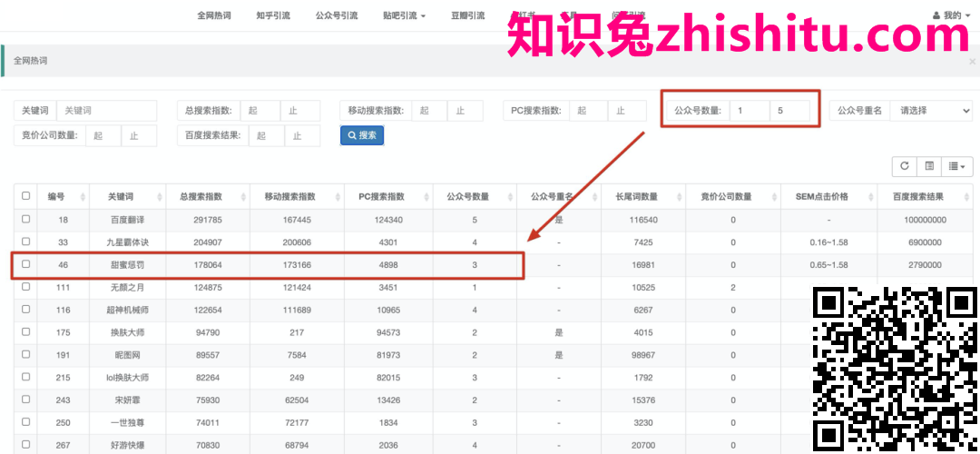Check the row for 无颜之月

(x=25, y=286)
